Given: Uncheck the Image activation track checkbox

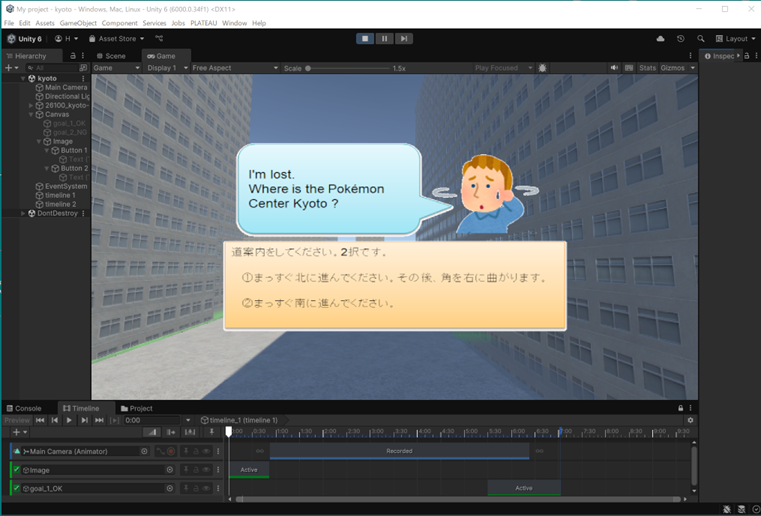Looking at the screenshot, I should 17,470.
